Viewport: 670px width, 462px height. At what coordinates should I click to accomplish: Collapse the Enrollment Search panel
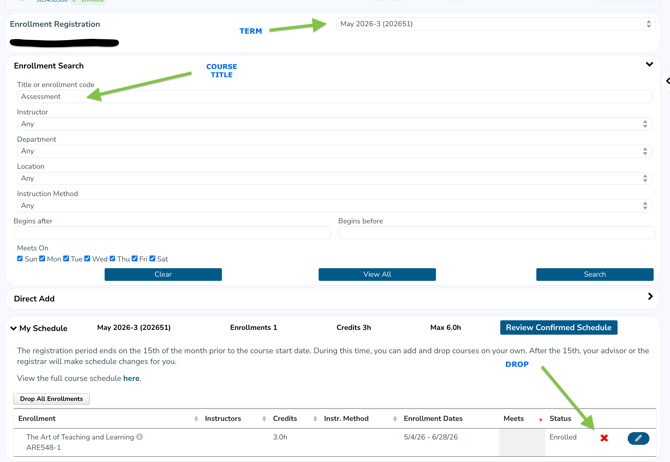[x=650, y=65]
